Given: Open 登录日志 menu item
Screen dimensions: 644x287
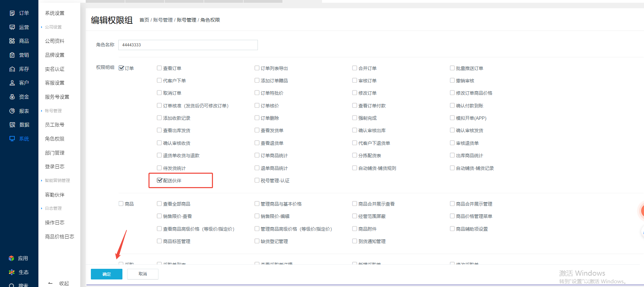Looking at the screenshot, I should click(x=55, y=167).
